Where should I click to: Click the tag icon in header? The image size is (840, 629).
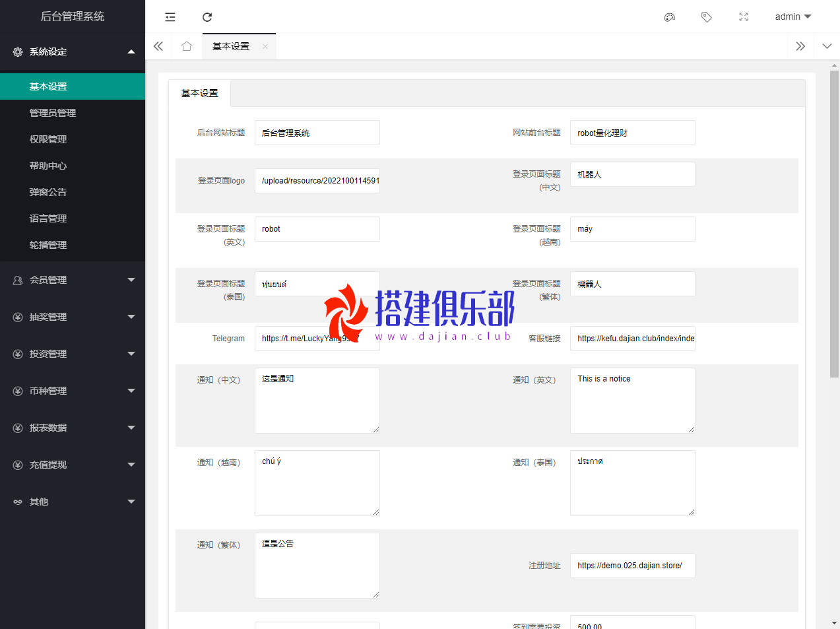click(x=707, y=17)
